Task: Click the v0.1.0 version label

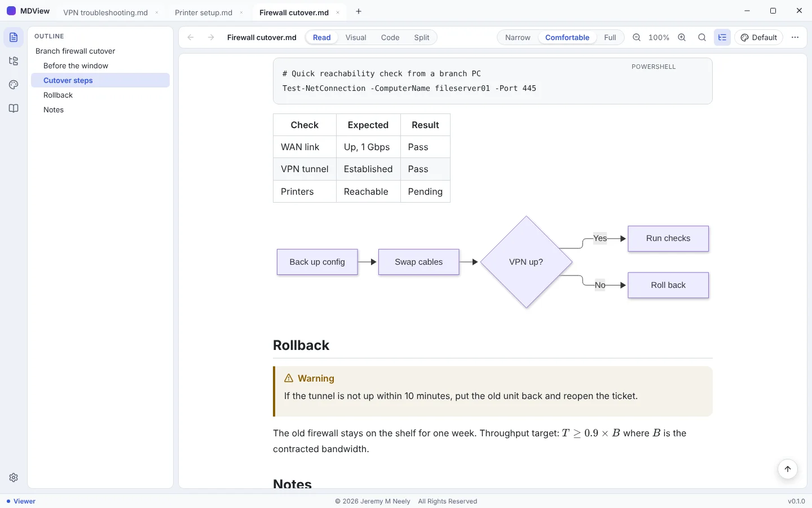Action: [x=796, y=501]
